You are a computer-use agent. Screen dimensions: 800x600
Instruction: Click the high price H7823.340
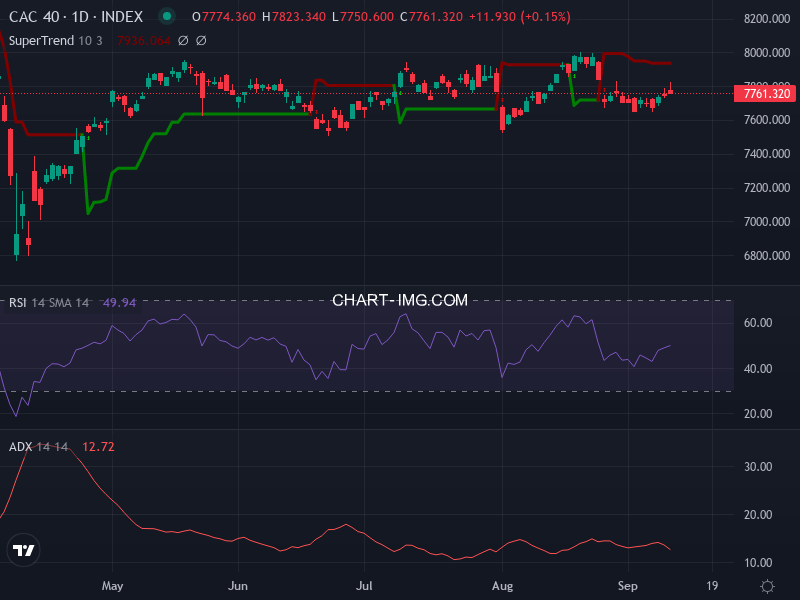pyautogui.click(x=294, y=17)
